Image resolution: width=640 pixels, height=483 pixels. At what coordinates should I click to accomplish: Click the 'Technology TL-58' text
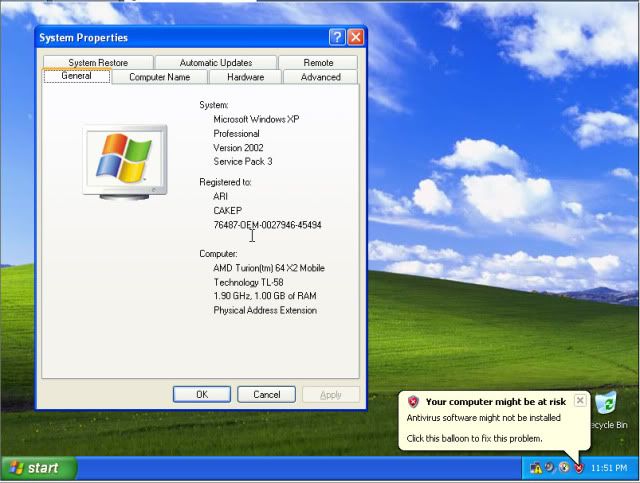tap(248, 283)
